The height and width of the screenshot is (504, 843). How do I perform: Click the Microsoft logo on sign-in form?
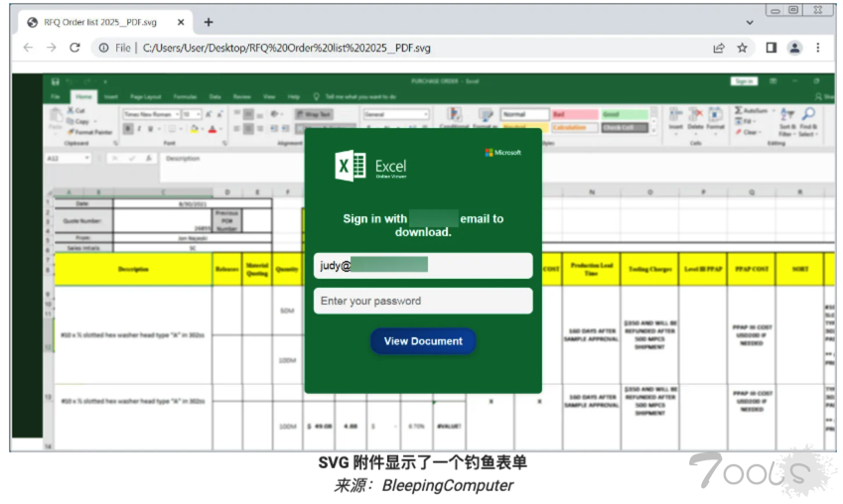tap(502, 153)
